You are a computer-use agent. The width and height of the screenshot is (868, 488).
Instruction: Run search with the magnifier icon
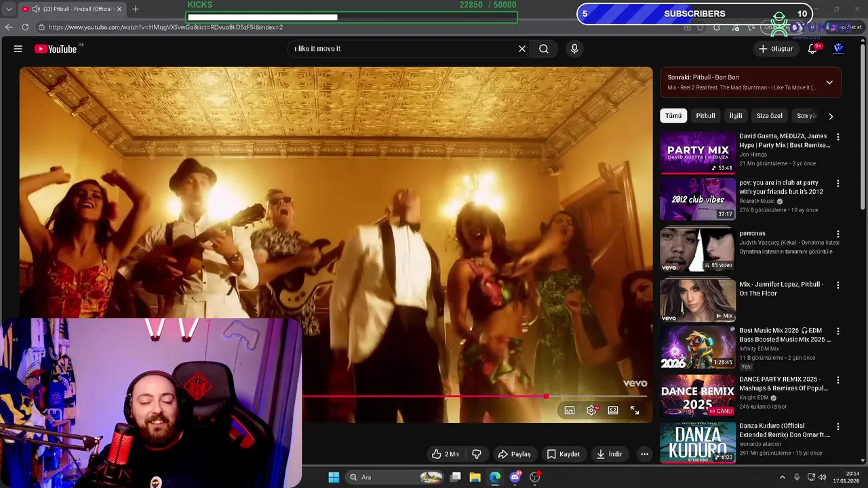[544, 49]
